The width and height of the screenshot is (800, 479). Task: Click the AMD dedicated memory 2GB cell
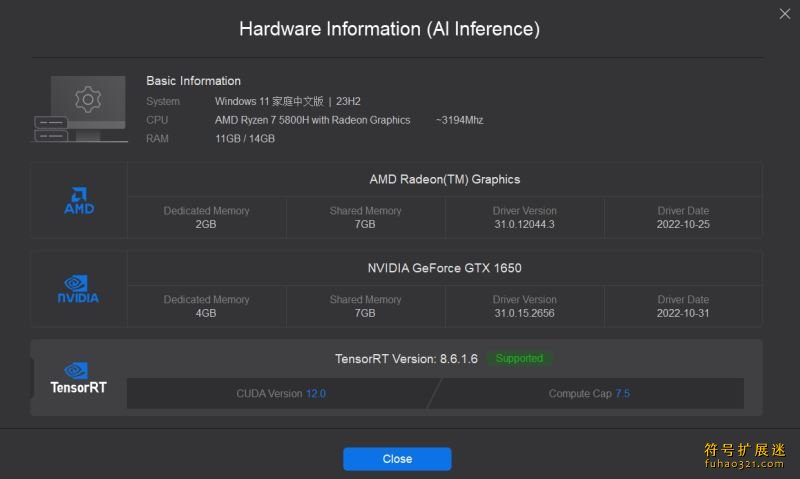point(206,225)
